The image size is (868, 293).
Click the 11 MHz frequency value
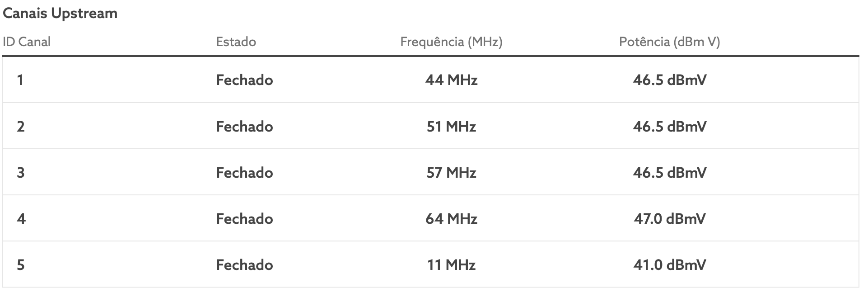click(451, 265)
